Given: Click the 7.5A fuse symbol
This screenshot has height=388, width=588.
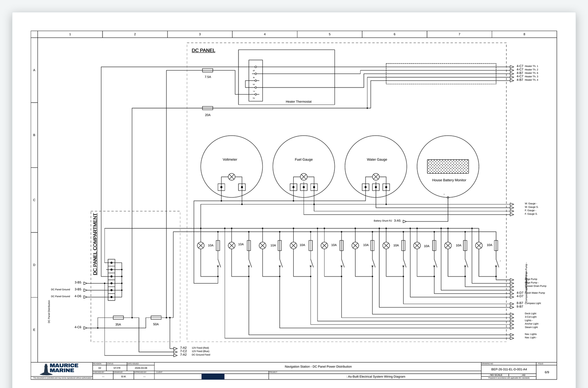Looking at the screenshot, I should tap(208, 70).
